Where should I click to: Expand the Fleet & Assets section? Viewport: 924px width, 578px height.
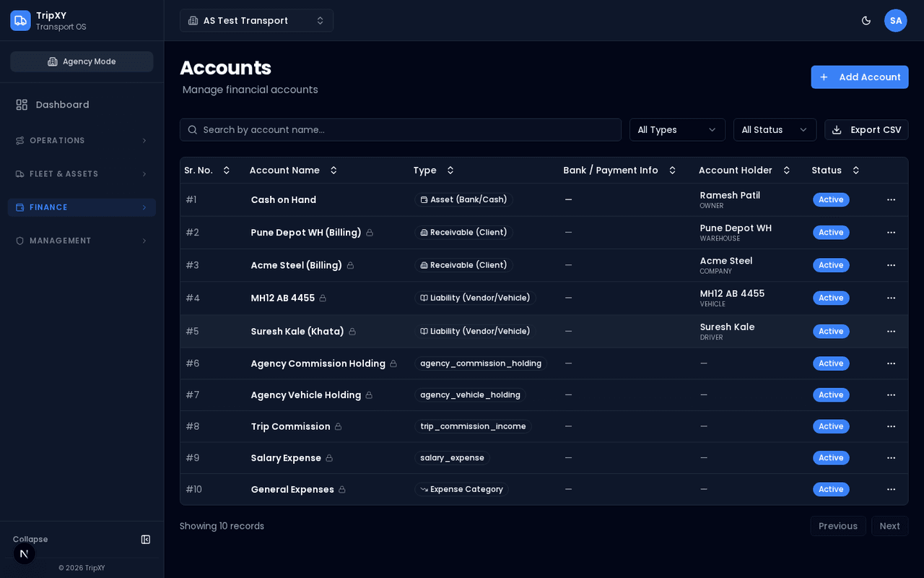pyautogui.click(x=82, y=174)
